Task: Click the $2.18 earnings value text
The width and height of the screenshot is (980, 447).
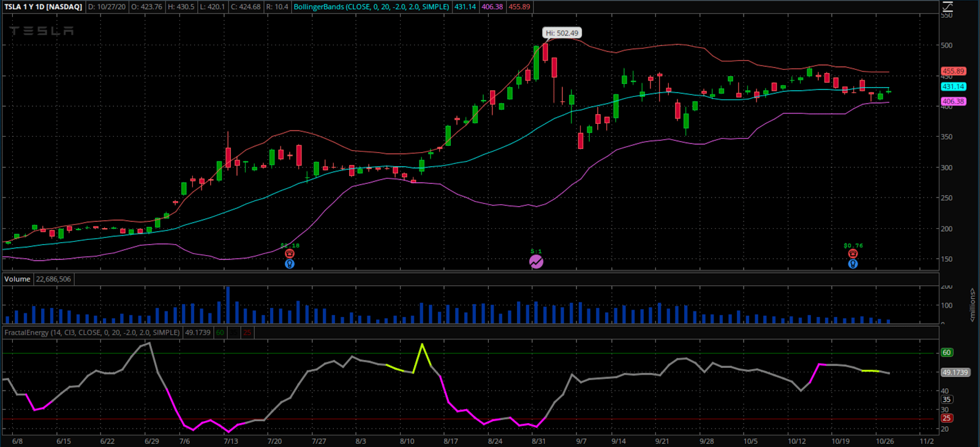Action: [x=290, y=245]
